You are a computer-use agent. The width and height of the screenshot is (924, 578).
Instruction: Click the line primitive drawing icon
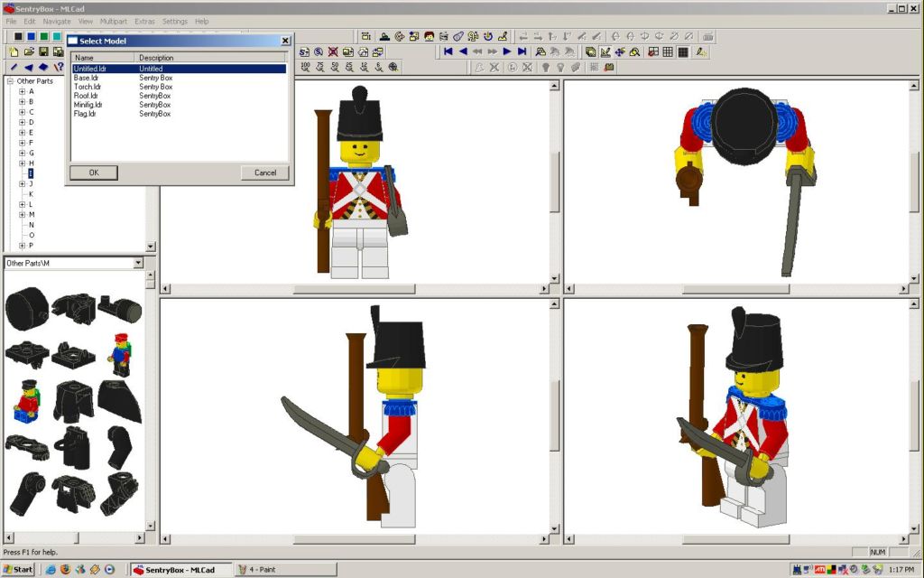pyautogui.click(x=14, y=67)
